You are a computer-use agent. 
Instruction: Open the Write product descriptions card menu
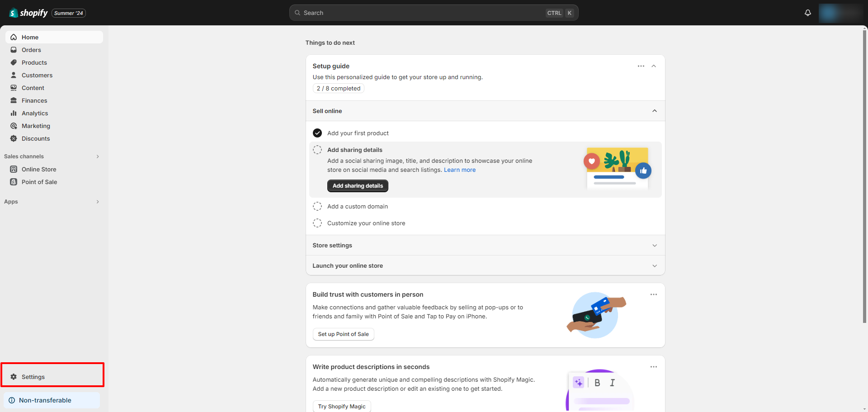(654, 367)
